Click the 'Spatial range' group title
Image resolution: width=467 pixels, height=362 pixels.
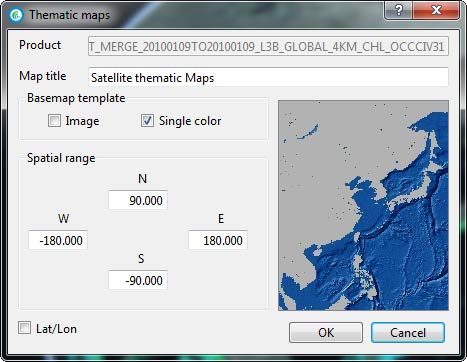[x=61, y=158]
